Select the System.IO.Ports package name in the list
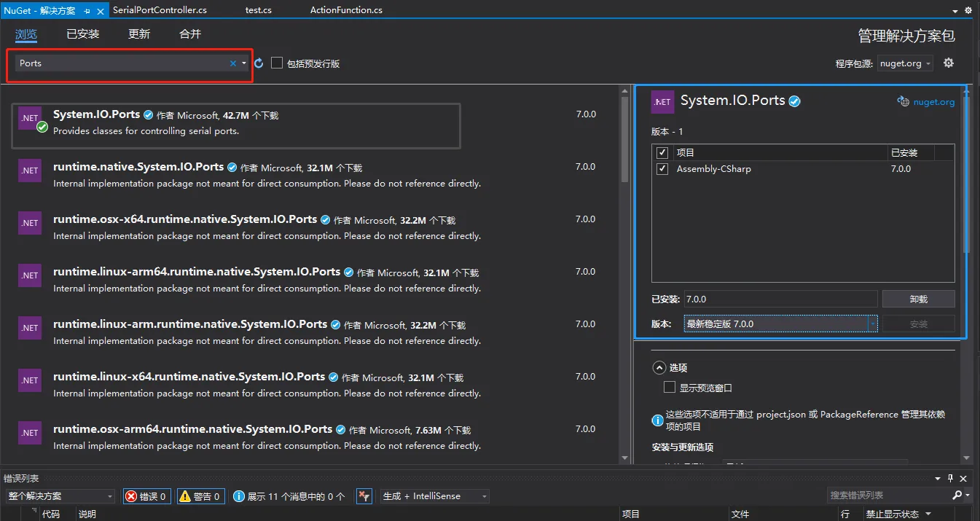 tap(97, 114)
